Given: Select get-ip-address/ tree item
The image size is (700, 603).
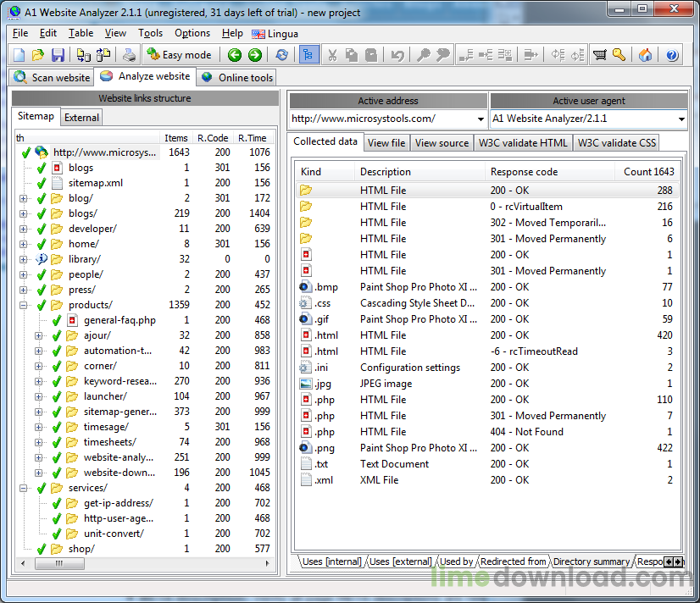Looking at the screenshot, I should click(119, 503).
